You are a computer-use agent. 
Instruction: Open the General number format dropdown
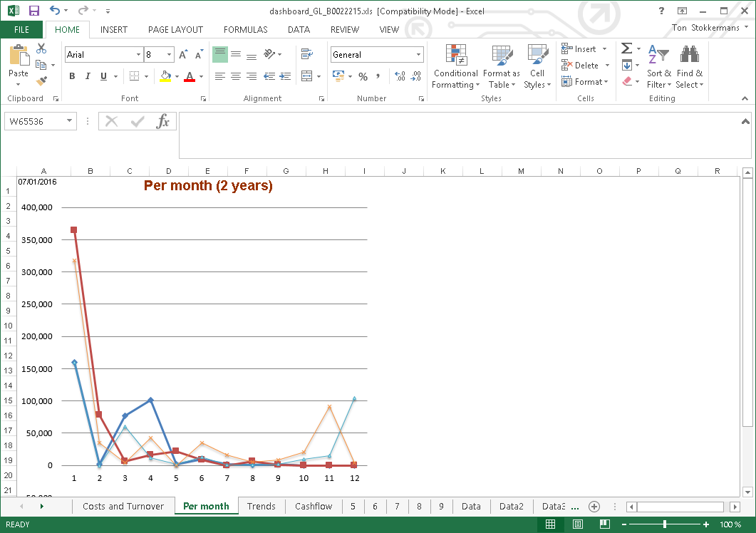click(418, 54)
